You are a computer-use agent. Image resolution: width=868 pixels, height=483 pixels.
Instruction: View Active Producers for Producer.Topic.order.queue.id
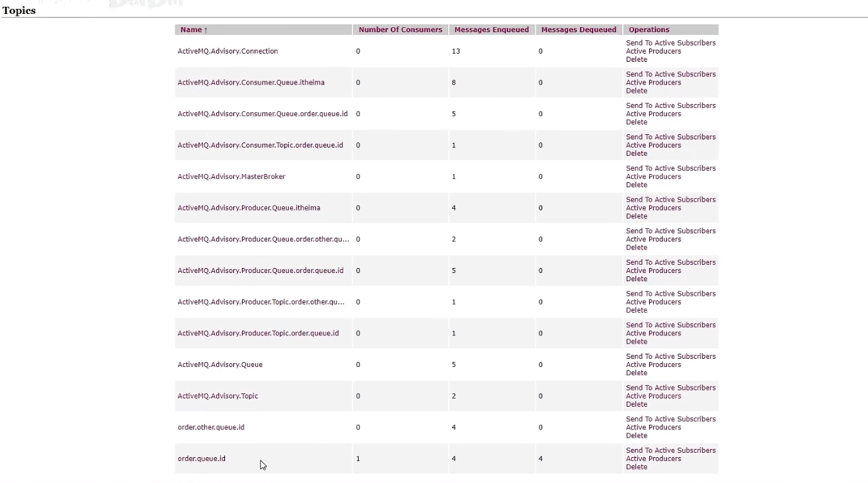(653, 334)
